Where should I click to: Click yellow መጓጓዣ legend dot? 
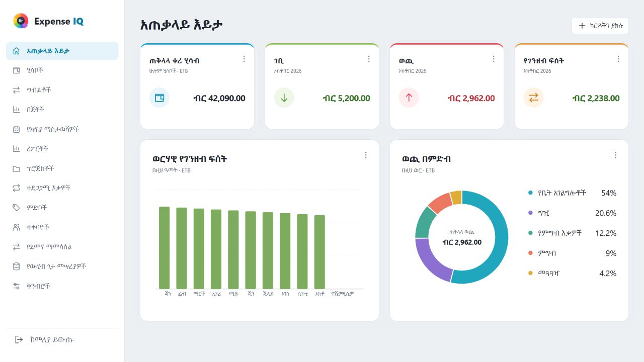coord(530,273)
